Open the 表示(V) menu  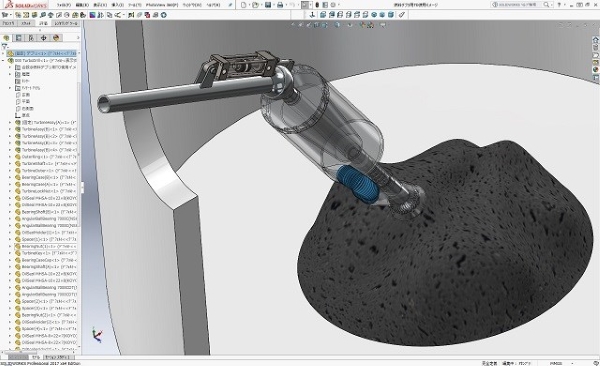100,5
